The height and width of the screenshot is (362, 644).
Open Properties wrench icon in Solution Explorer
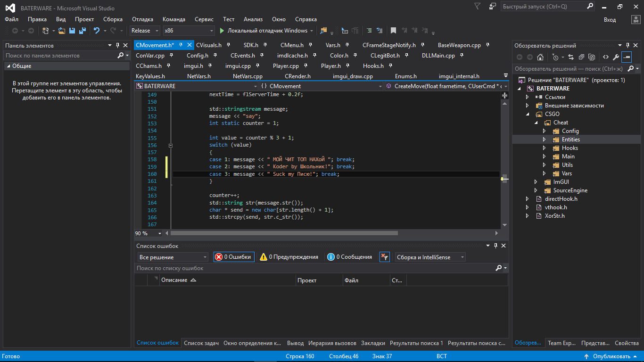(616, 57)
